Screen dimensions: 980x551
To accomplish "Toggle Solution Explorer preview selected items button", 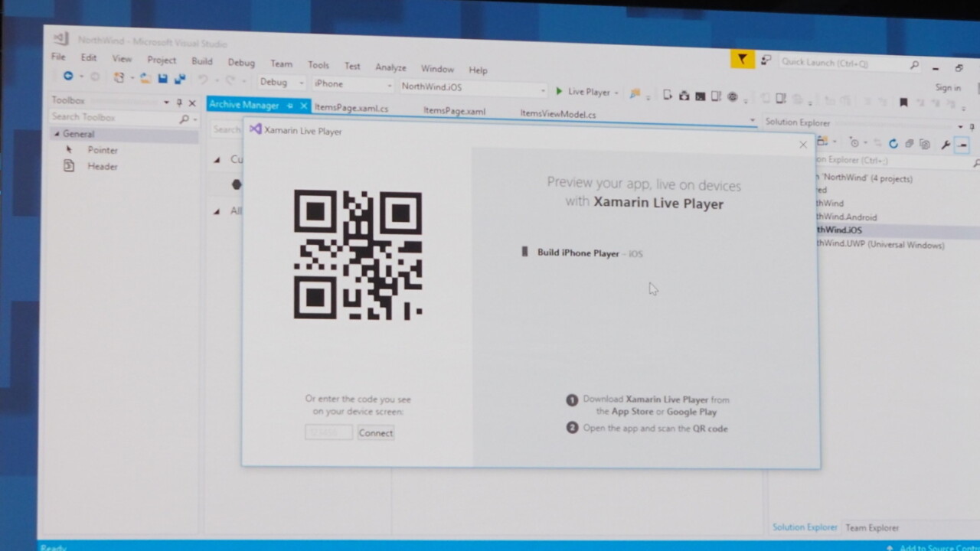I will click(962, 145).
